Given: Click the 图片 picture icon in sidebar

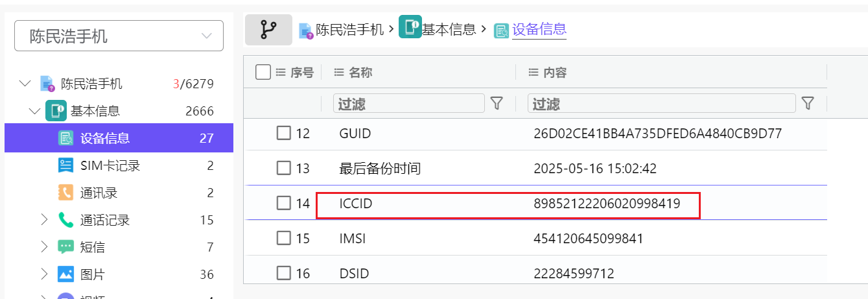Looking at the screenshot, I should point(65,274).
